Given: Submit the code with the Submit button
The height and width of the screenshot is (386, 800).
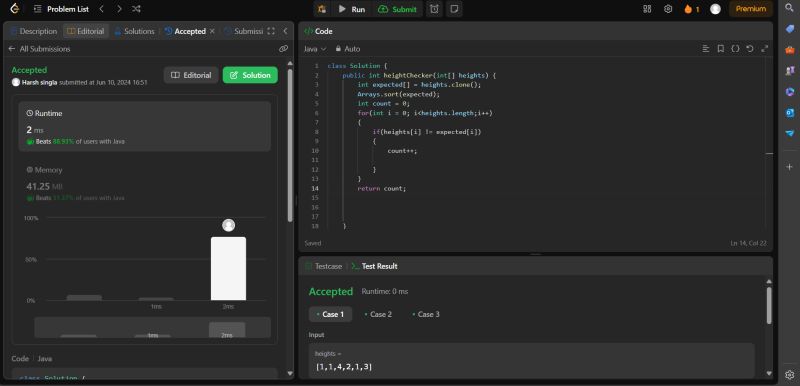Looking at the screenshot, I should point(397,9).
